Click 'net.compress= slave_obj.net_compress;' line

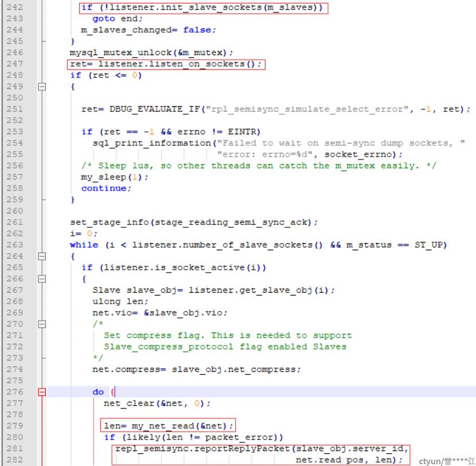pyautogui.click(x=196, y=370)
